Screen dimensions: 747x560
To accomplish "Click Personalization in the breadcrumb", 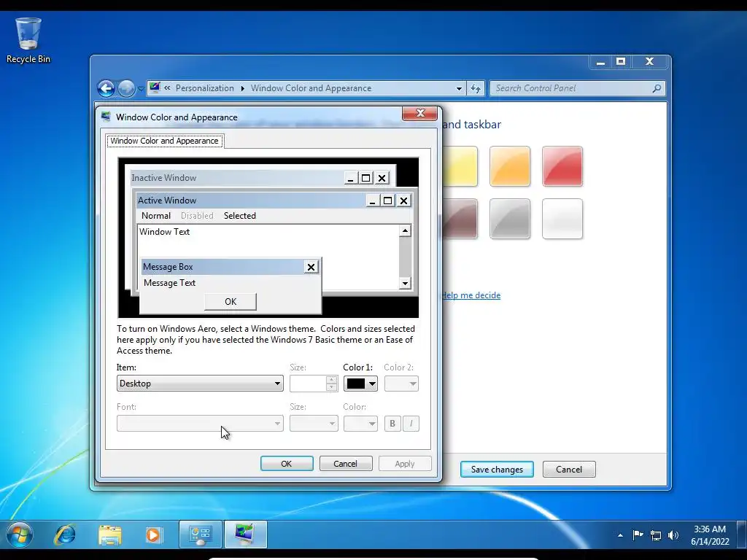I will tap(205, 88).
